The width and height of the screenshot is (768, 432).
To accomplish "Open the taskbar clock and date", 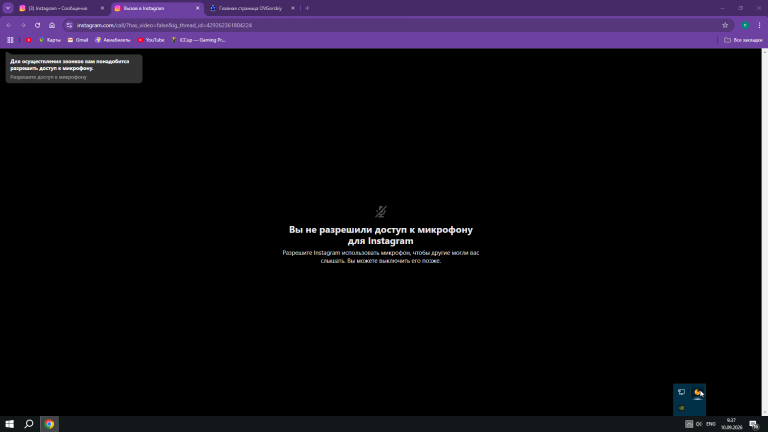I will coord(731,424).
